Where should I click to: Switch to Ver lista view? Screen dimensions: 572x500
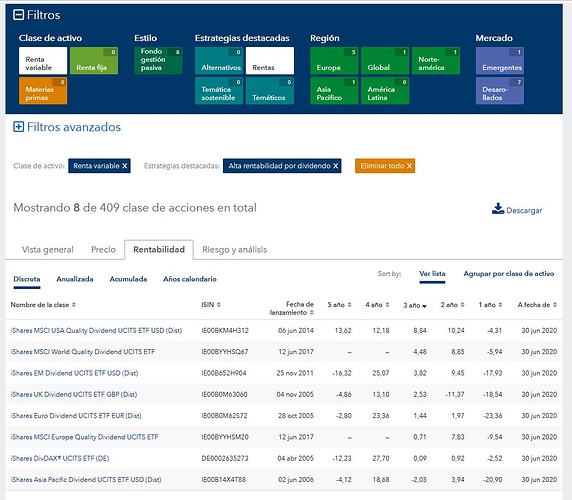[x=432, y=274]
